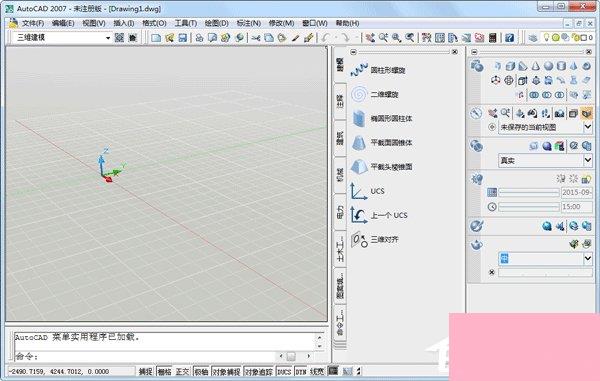Click the time slider next to 15:00
This screenshot has width=600, height=381.
pyautogui.click(x=529, y=207)
